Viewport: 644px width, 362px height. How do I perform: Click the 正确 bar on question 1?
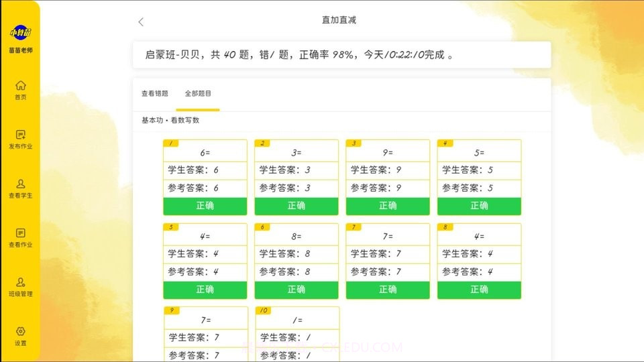205,206
